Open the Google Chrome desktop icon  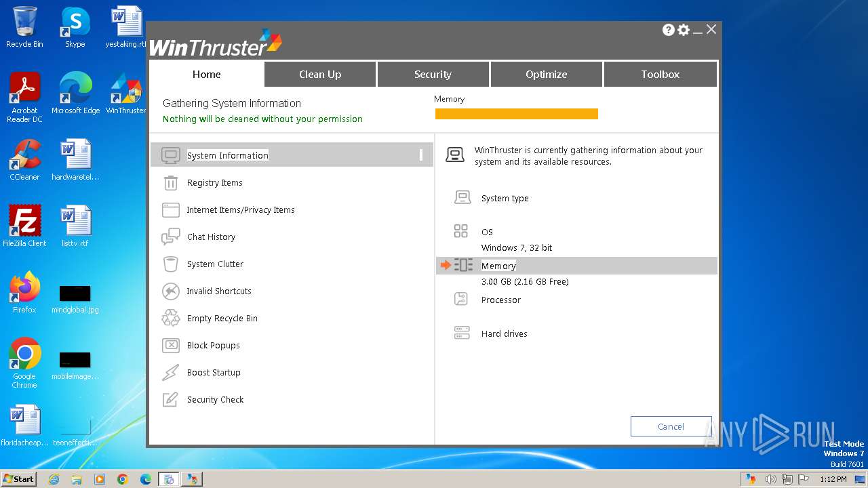24,363
